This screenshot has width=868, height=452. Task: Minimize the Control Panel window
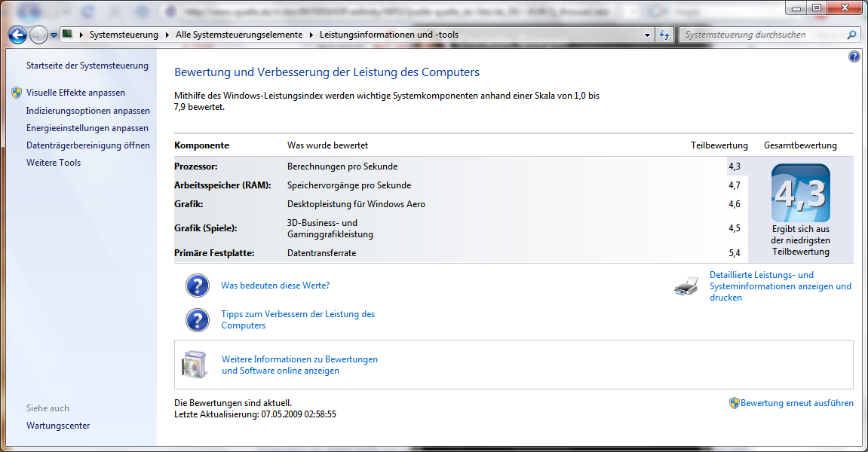(x=796, y=8)
